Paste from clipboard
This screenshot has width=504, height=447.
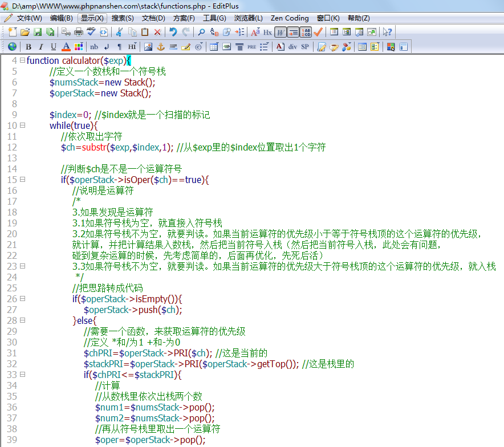[x=145, y=32]
